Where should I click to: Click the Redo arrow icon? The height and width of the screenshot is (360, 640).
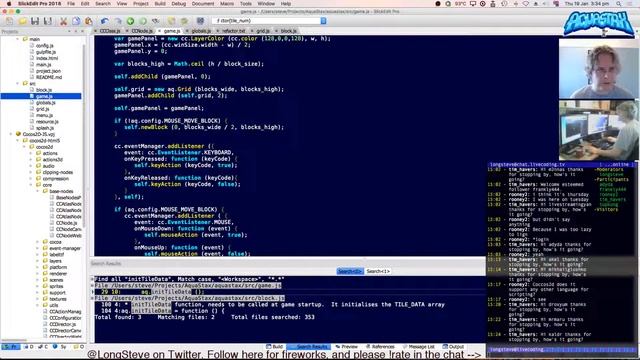118,21
